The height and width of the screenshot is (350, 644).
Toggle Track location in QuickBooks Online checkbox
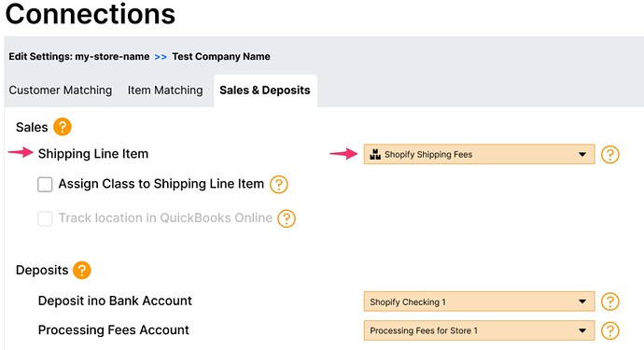[x=45, y=218]
